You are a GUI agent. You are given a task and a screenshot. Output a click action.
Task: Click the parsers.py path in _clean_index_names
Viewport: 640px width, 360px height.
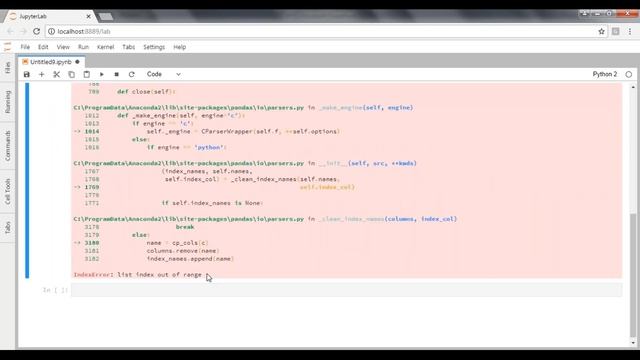[189, 219]
